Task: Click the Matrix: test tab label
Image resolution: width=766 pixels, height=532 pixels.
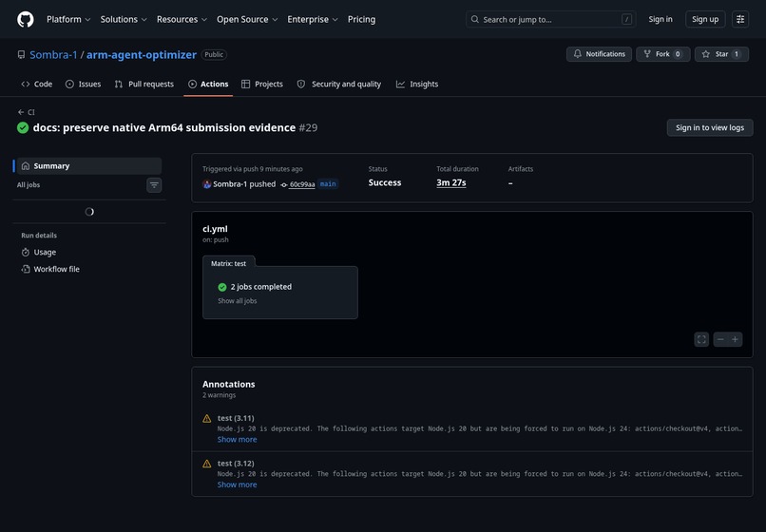Action: pos(228,263)
